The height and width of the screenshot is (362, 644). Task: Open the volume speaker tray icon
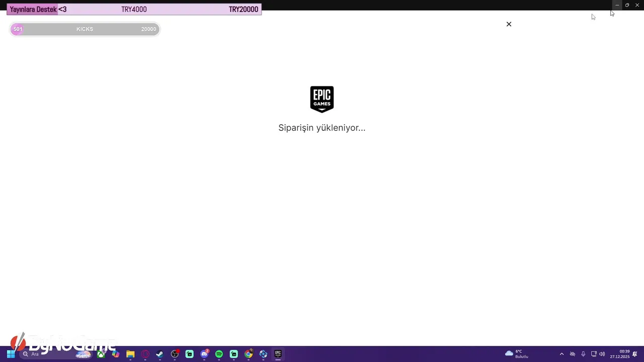pyautogui.click(x=602, y=354)
